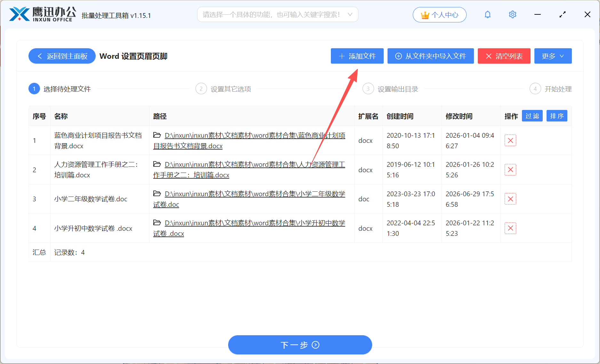Open the notification bell
This screenshot has width=600, height=364.
pos(487,14)
